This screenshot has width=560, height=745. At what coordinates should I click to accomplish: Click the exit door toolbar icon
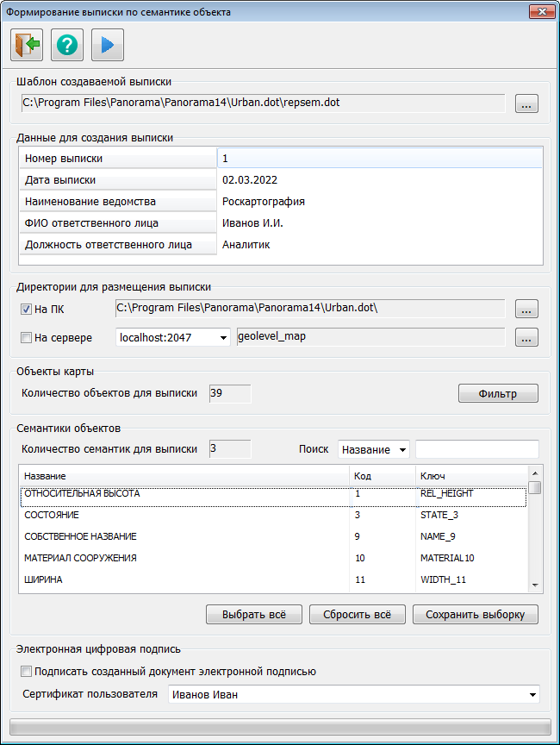[27, 44]
